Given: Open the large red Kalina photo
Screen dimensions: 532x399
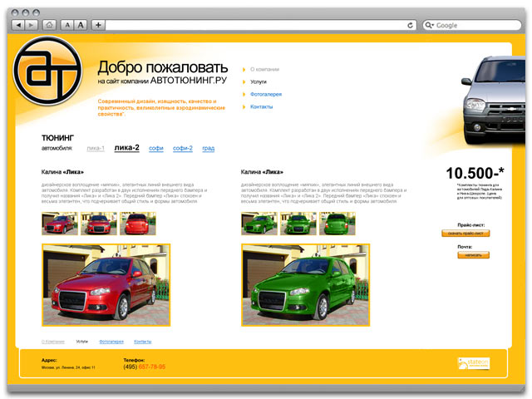Looking at the screenshot, I should pyautogui.click(x=106, y=285).
